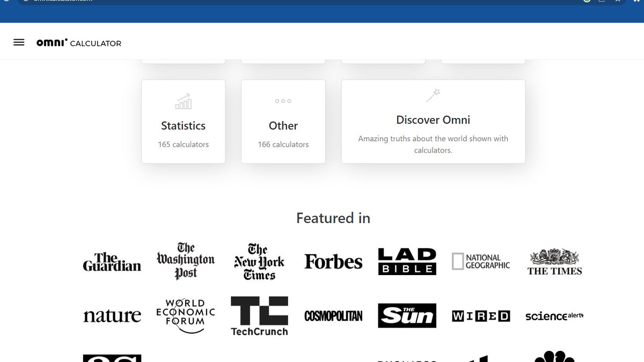Image resolution: width=644 pixels, height=362 pixels.
Task: Click the TechCrunch logo
Action: coord(259,316)
